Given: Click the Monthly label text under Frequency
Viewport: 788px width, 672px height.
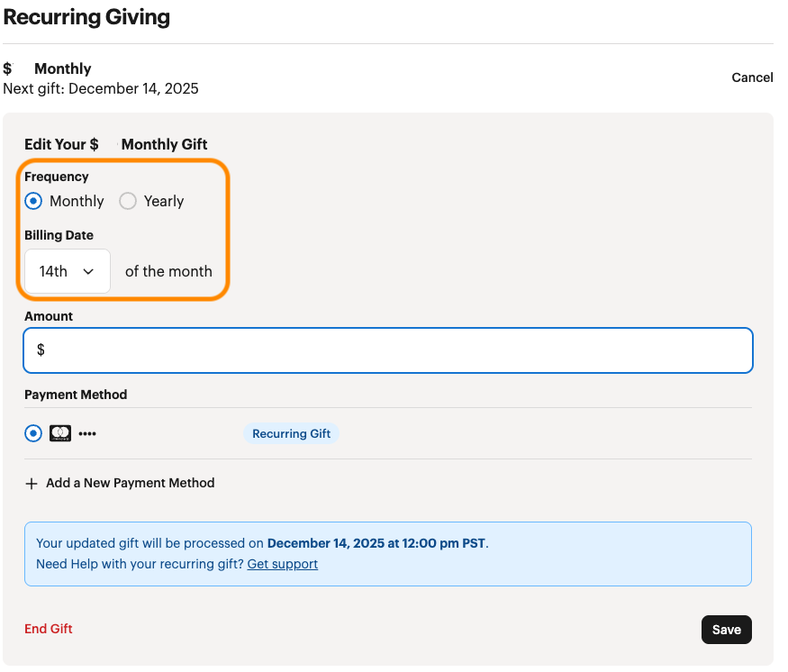Looking at the screenshot, I should [x=77, y=201].
